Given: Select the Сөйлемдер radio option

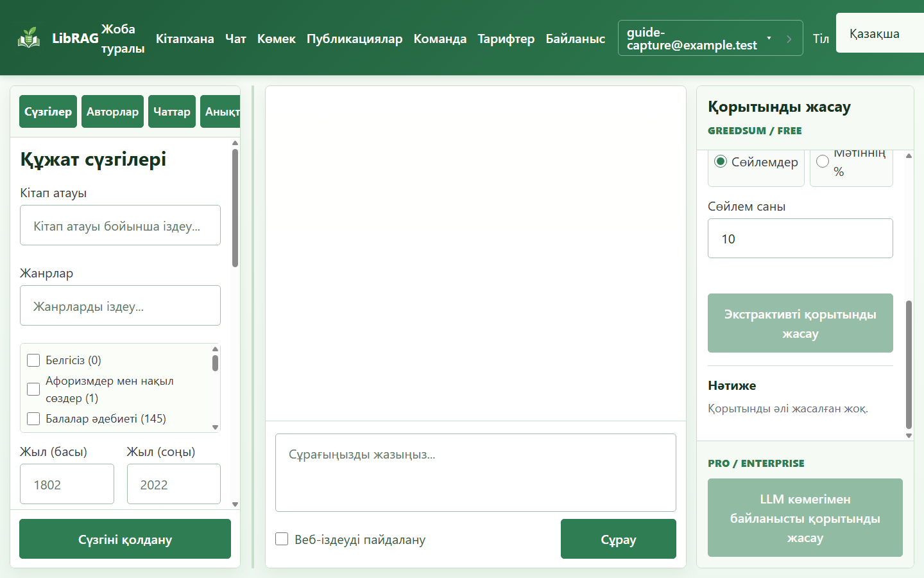Looking at the screenshot, I should click(721, 162).
